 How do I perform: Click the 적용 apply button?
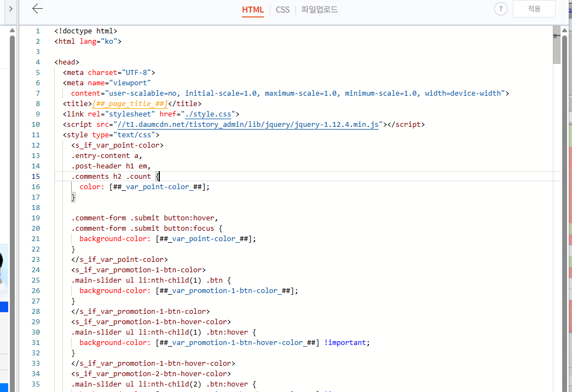534,9
